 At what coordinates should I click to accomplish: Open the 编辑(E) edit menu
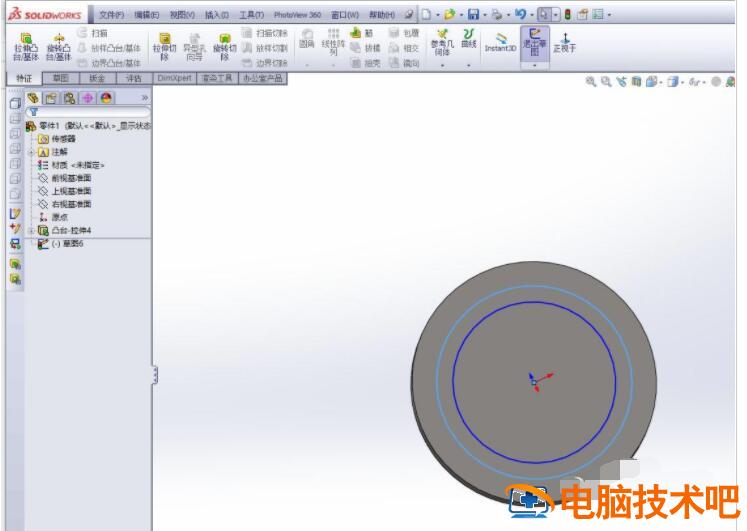coord(146,15)
